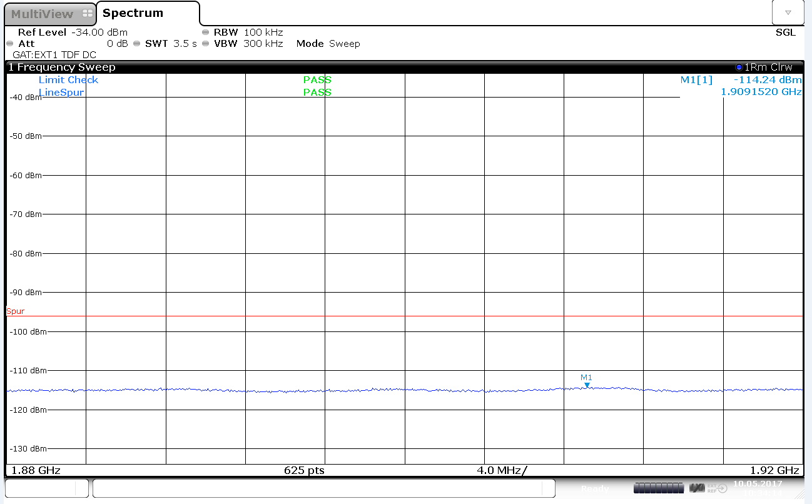Screen dimensions: 812x504
Task: Click the grey dot beside Att
Action: click(x=9, y=44)
